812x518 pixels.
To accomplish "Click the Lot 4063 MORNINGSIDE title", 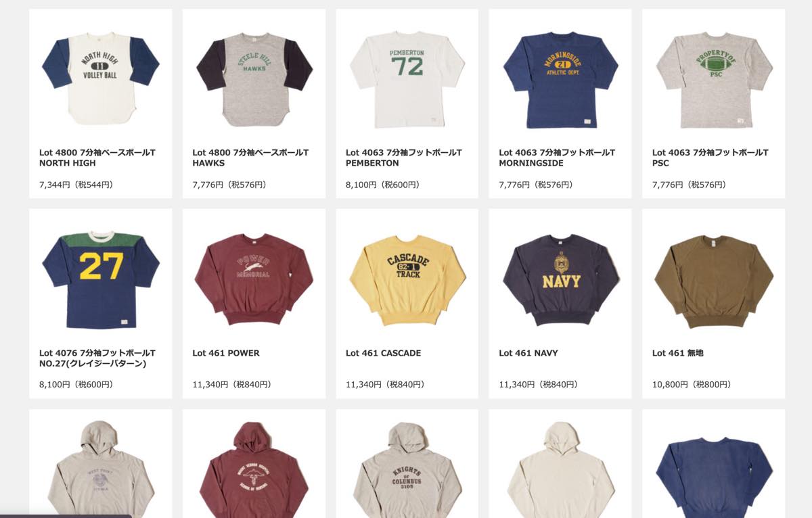I will click(x=557, y=158).
